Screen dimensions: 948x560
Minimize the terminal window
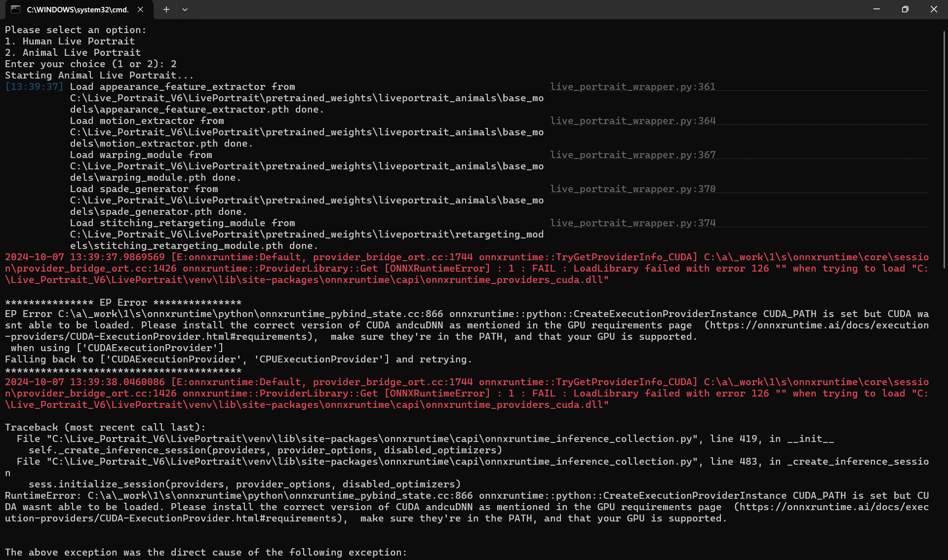pyautogui.click(x=876, y=9)
